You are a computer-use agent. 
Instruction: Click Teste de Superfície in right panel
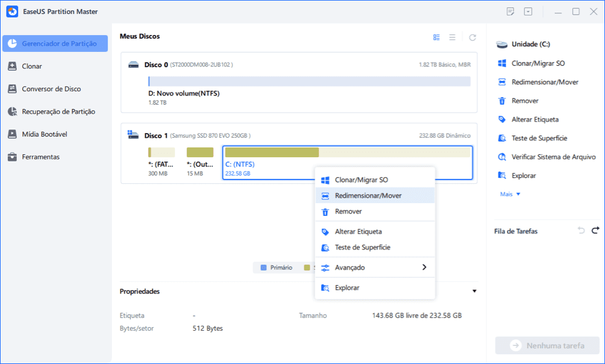(x=539, y=138)
